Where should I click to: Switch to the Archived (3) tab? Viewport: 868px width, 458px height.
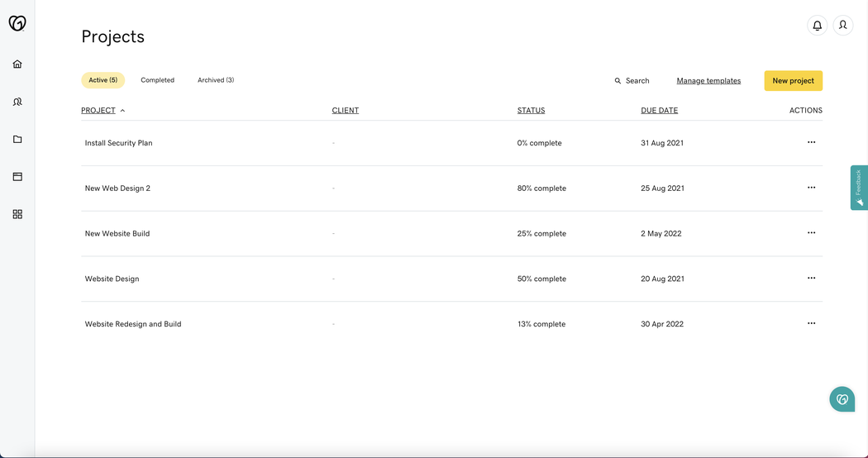click(x=215, y=80)
